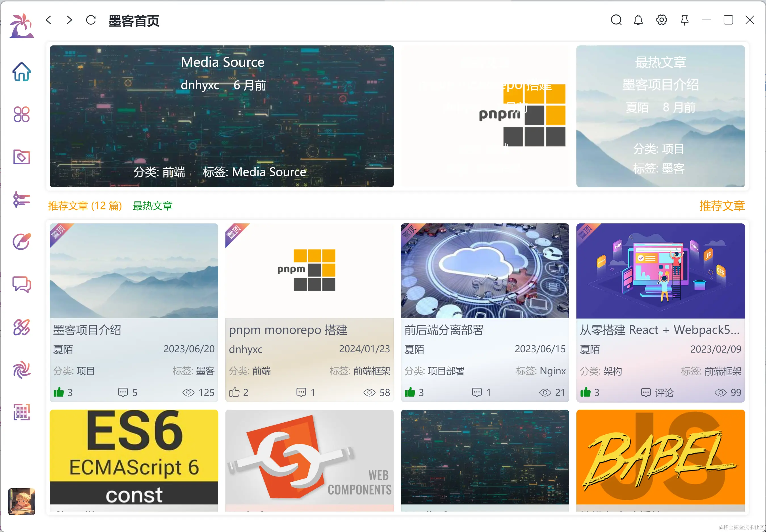
Task: Open the ES6 ECMAScript 6 const thumbnail
Action: tap(134, 457)
